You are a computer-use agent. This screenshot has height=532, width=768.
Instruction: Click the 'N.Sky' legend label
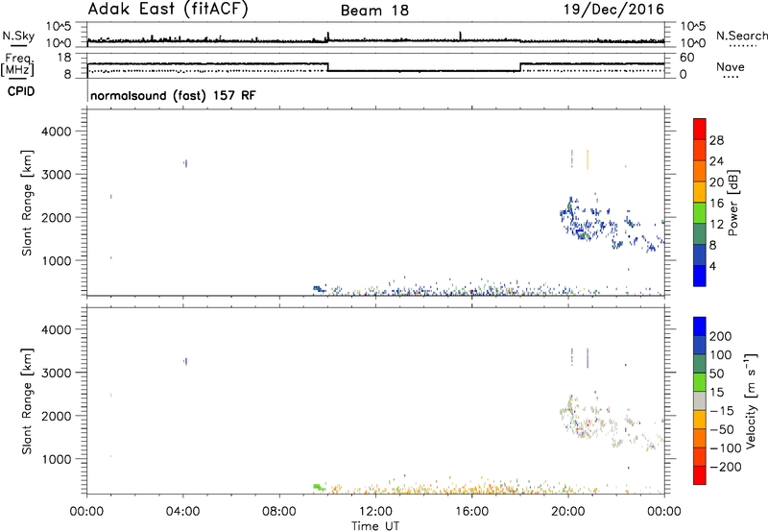click(18, 36)
